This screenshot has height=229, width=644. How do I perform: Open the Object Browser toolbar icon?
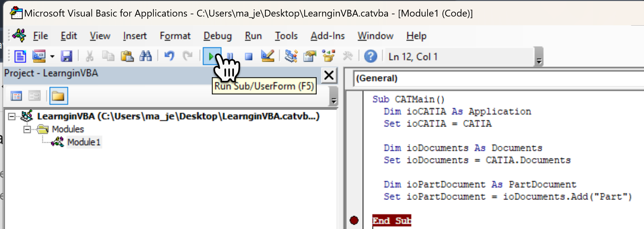click(328, 56)
